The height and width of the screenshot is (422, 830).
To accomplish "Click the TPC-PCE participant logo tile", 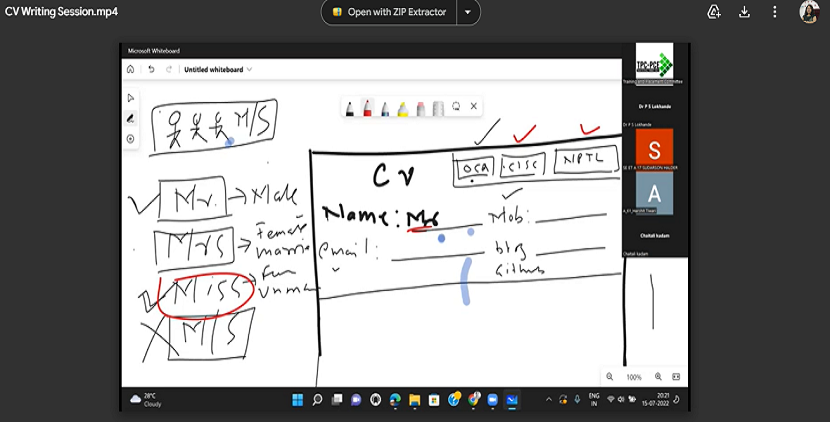I will 654,62.
